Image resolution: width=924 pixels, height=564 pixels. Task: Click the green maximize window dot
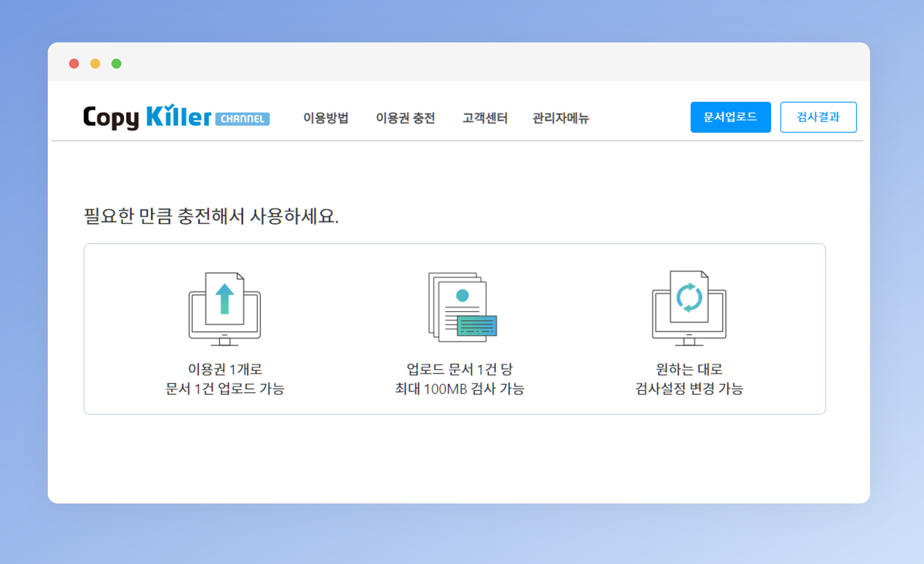click(x=116, y=64)
